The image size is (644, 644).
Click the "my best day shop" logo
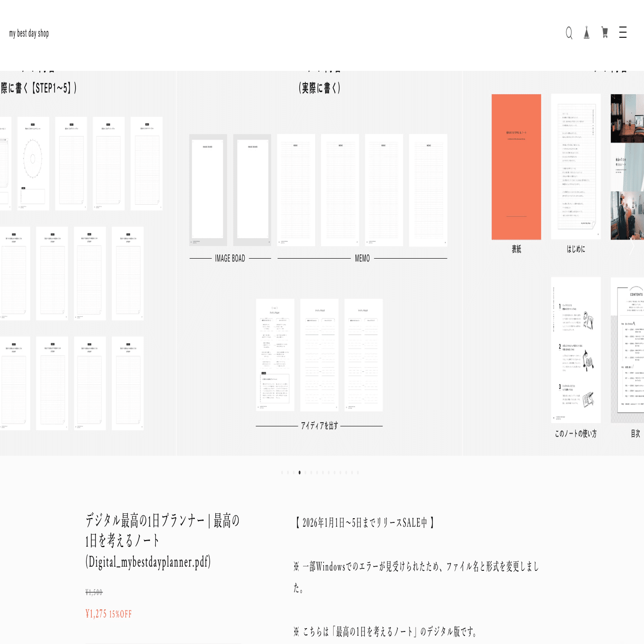(29, 33)
